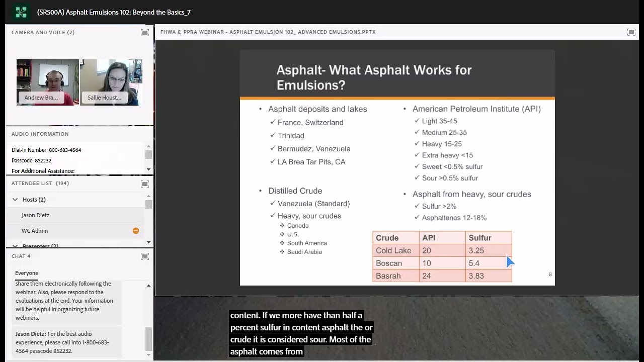This screenshot has height=362, width=644.
Task: Click Jason Dietz's chat message
Action: click(67, 342)
